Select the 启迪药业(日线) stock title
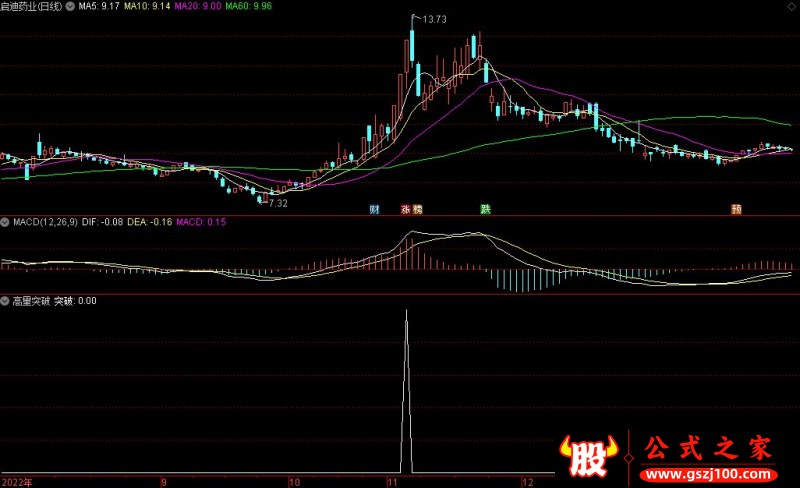800x488 pixels. 31,7
